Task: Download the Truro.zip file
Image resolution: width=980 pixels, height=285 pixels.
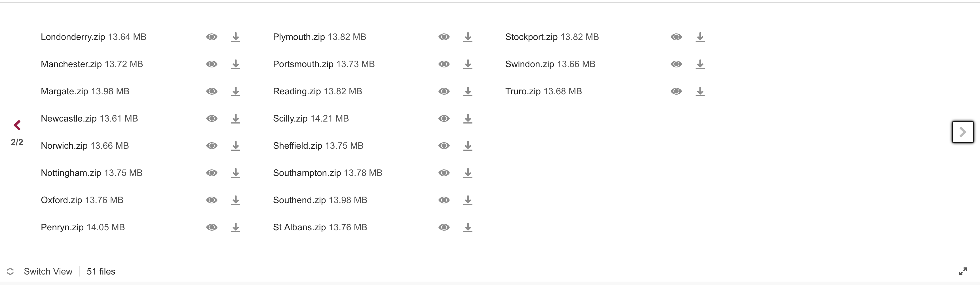Action: [x=700, y=91]
